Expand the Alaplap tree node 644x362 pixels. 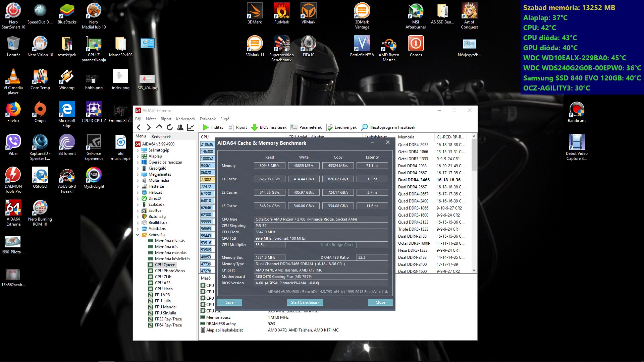(x=138, y=157)
